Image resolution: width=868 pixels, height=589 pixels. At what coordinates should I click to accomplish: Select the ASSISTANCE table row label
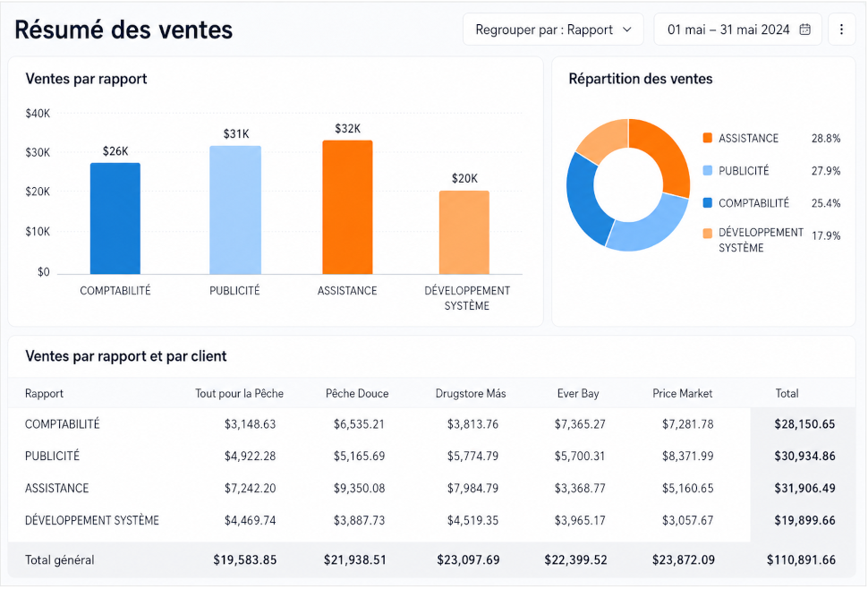pos(56,488)
